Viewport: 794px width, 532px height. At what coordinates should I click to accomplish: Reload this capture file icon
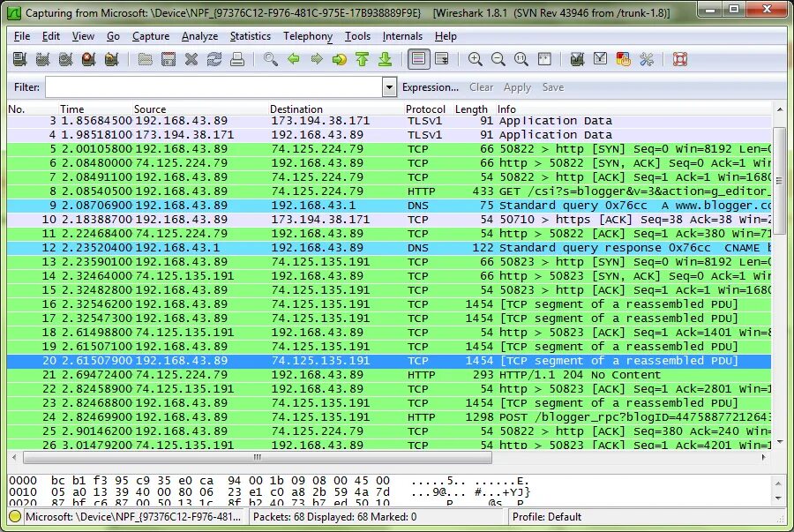(214, 59)
